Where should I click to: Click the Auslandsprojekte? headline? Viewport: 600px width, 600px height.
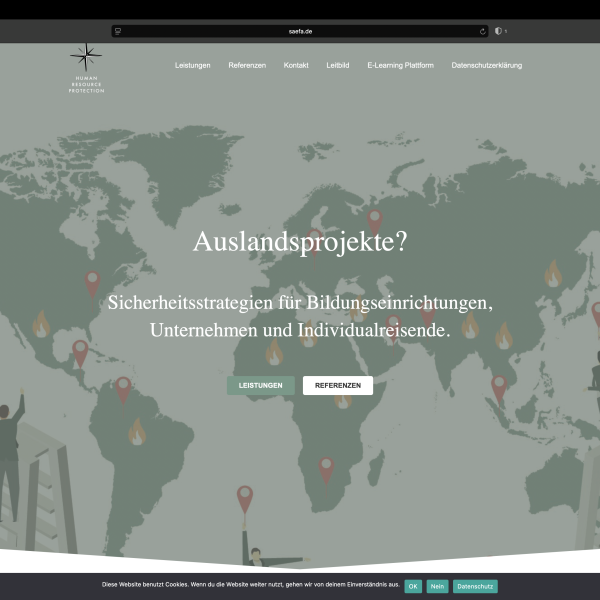(300, 242)
